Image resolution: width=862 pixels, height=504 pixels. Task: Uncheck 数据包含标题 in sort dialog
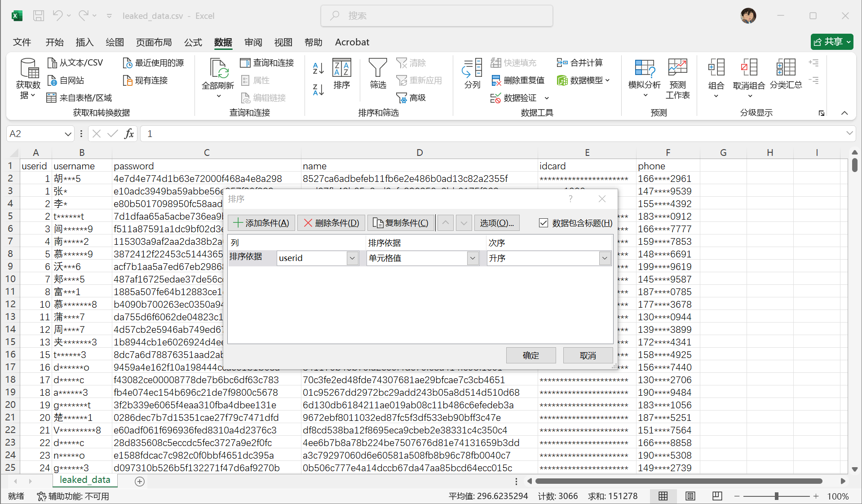coord(544,223)
